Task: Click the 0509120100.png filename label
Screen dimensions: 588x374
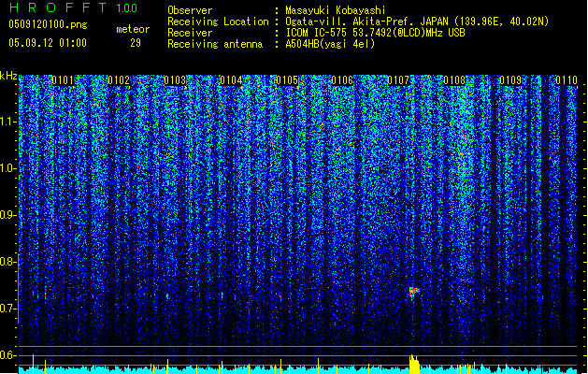Action: (x=48, y=24)
